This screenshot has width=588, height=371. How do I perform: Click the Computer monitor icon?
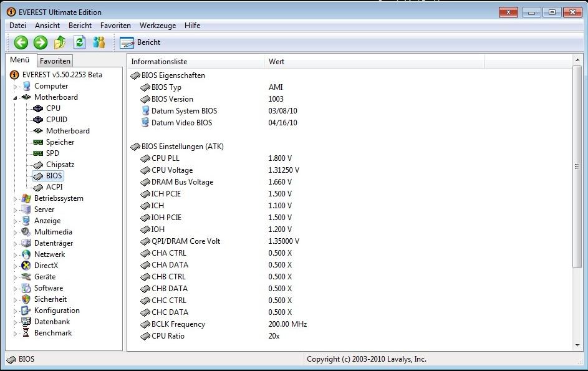tap(26, 86)
